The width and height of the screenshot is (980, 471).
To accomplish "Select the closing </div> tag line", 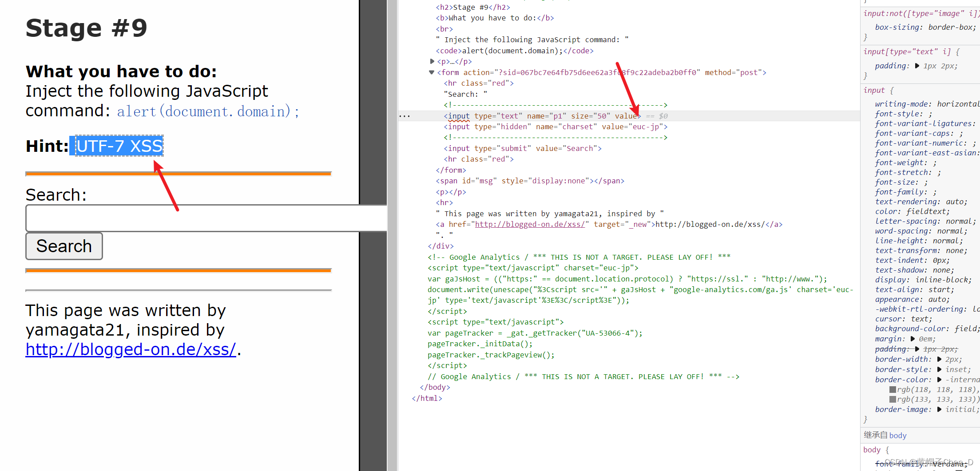I will click(440, 246).
